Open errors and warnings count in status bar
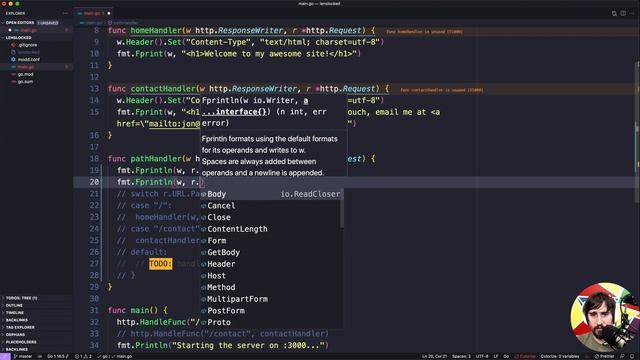Screen dimensions: 640x360 pos(83,356)
